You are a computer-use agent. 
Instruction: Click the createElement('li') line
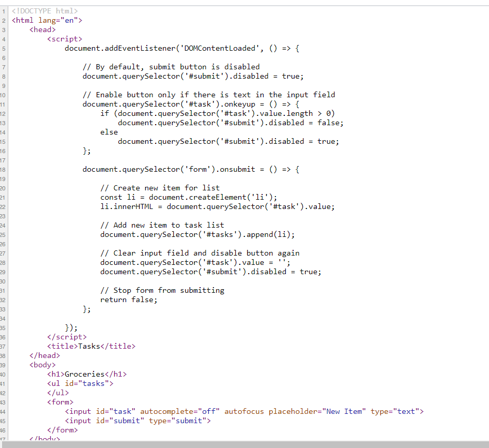coord(189,197)
